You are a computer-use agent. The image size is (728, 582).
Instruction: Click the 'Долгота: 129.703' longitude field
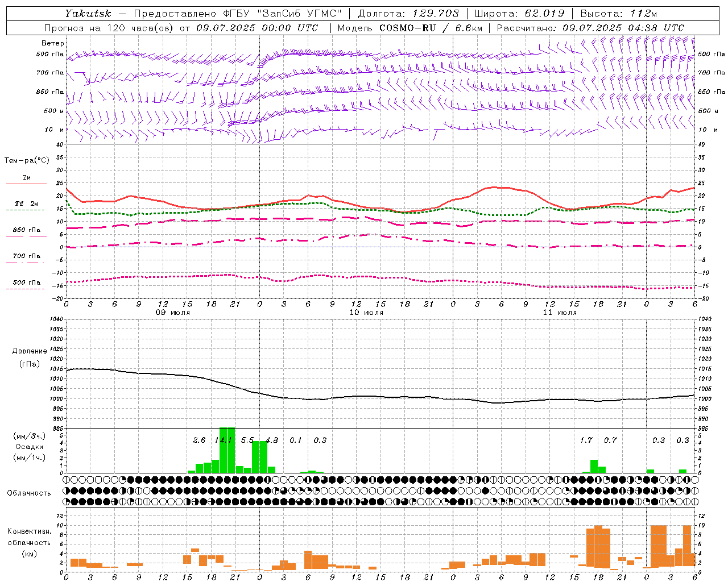point(408,14)
